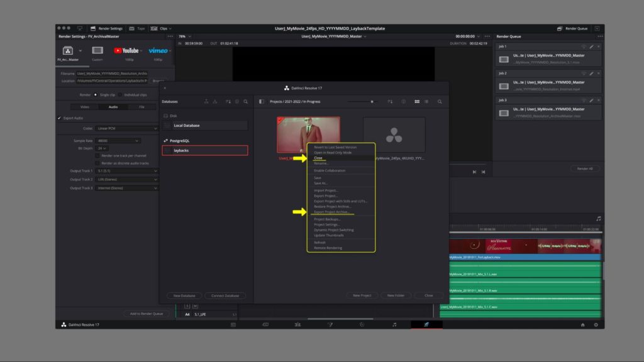The image size is (644, 362).
Task: Toggle the databases sidebar icon
Action: (x=262, y=101)
